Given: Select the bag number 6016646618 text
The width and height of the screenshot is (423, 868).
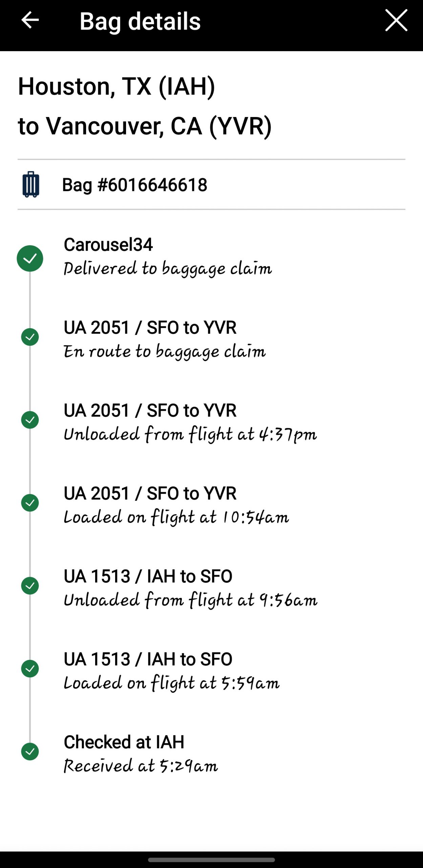Looking at the screenshot, I should pos(135,185).
